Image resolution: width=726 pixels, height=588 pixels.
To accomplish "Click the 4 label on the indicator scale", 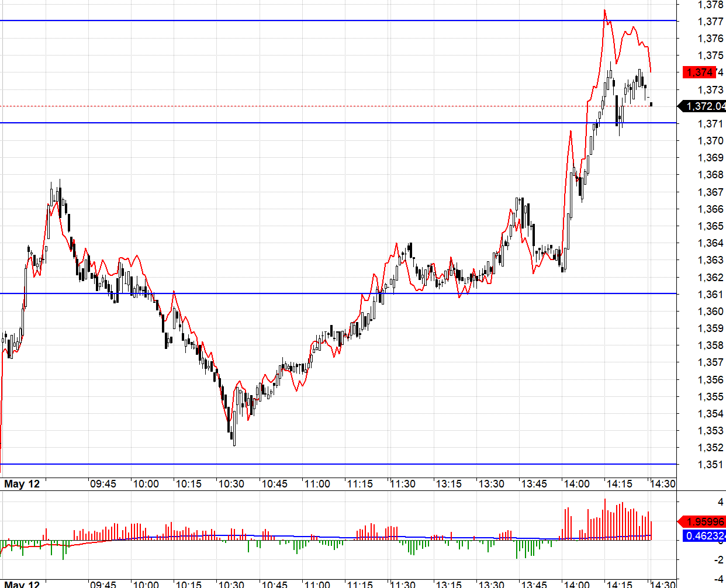I will pos(720,501).
